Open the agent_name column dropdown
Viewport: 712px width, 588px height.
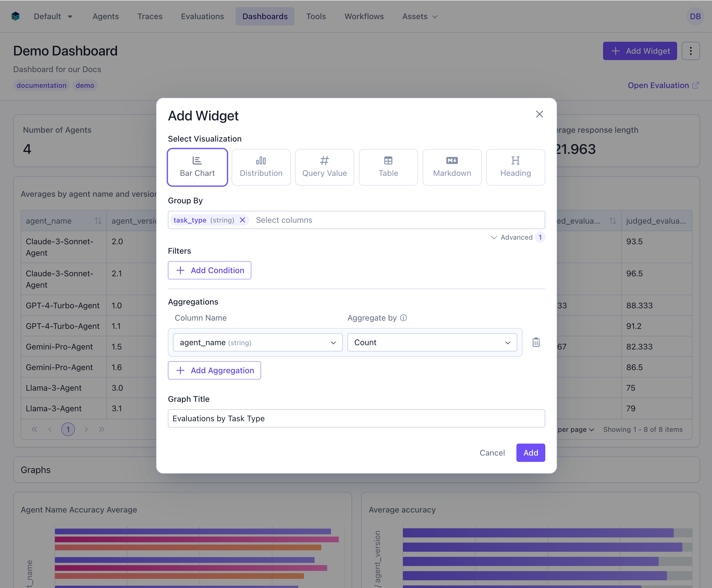point(258,342)
